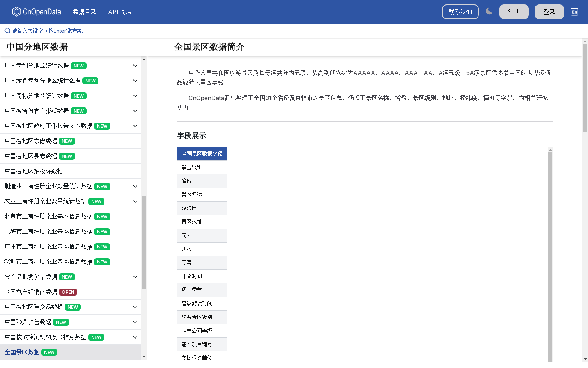Click NEW badge beside 中国各地区家谱数据
Screen dimensions: 588x368
click(x=67, y=141)
